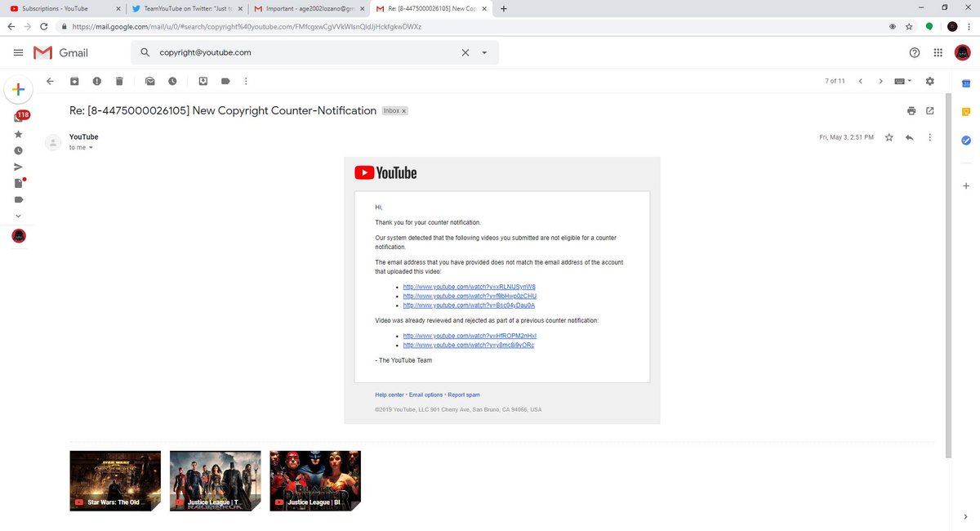Click Report spam footer link
980x531 pixels.
(464, 395)
